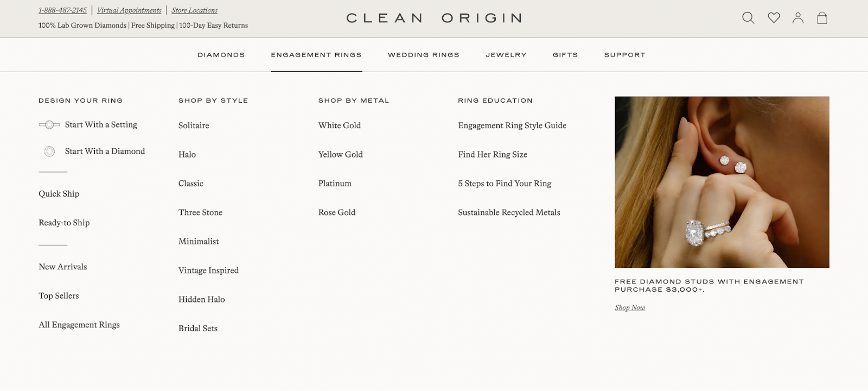868x391 pixels.
Task: Shop Classic style rings
Action: [x=191, y=184]
